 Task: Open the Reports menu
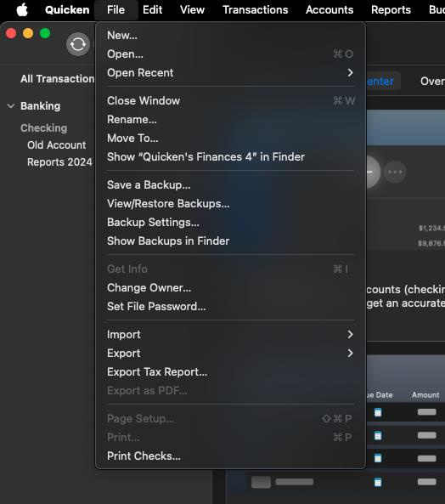[391, 10]
